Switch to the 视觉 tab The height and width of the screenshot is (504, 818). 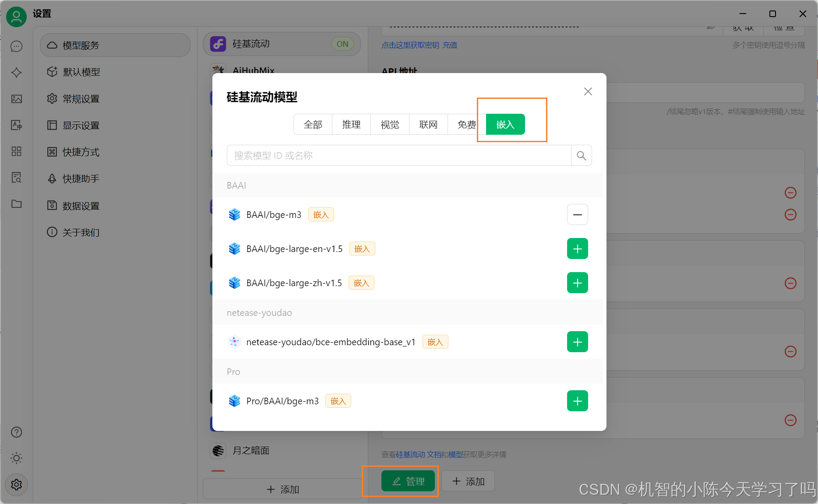coord(390,125)
